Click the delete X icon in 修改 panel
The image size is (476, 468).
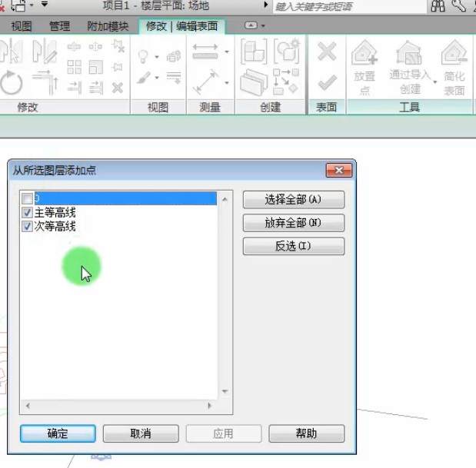coord(118,88)
